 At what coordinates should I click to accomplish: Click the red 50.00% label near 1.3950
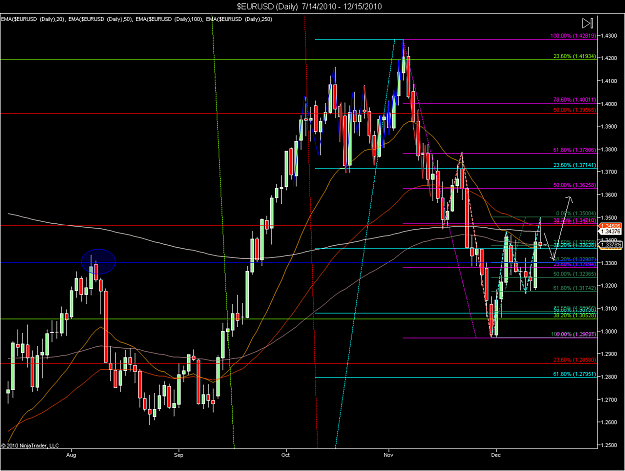pyautogui.click(x=575, y=110)
